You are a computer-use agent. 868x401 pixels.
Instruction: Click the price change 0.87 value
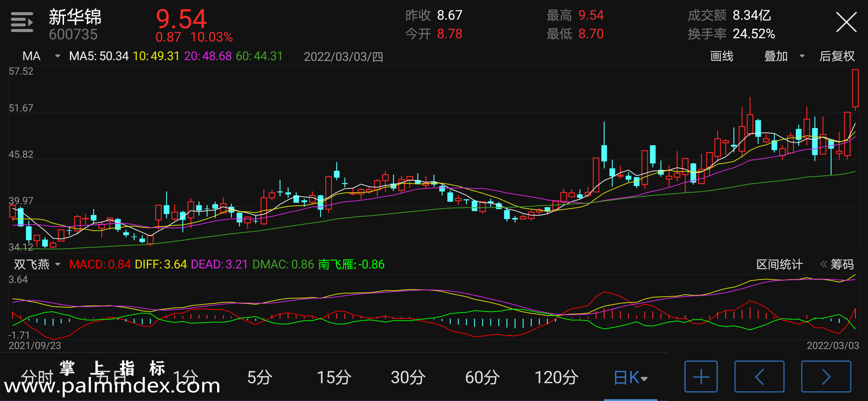pos(168,37)
